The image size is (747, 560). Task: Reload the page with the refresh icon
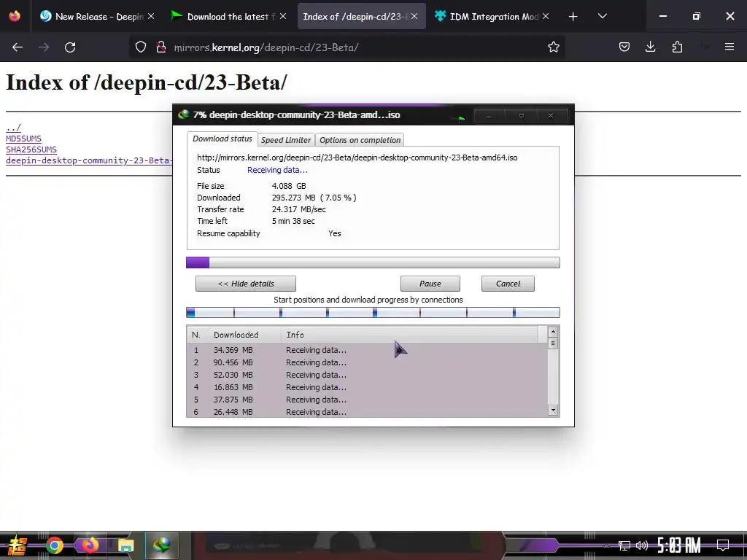point(70,47)
